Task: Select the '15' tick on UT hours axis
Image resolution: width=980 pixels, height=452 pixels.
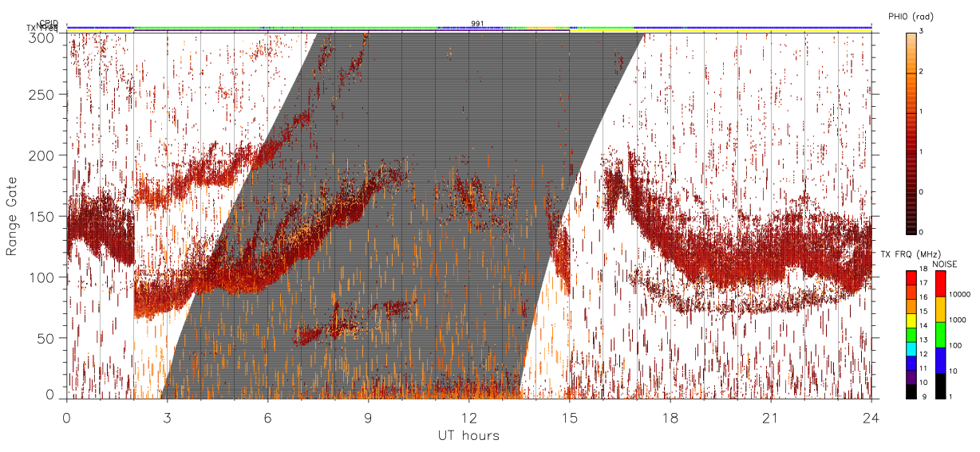Action: 569,417
